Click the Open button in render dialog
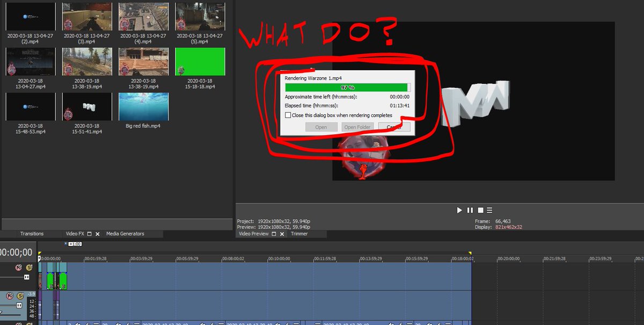The height and width of the screenshot is (325, 644). click(321, 127)
